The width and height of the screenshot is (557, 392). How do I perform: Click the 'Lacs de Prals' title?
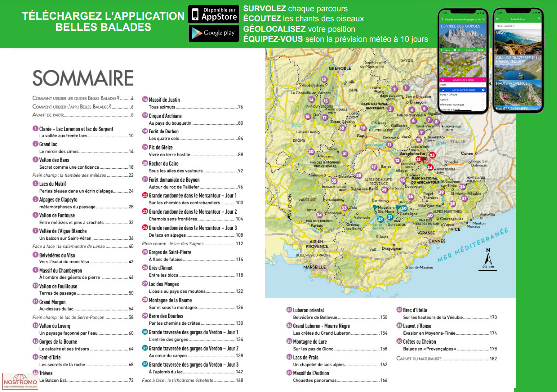(x=306, y=357)
